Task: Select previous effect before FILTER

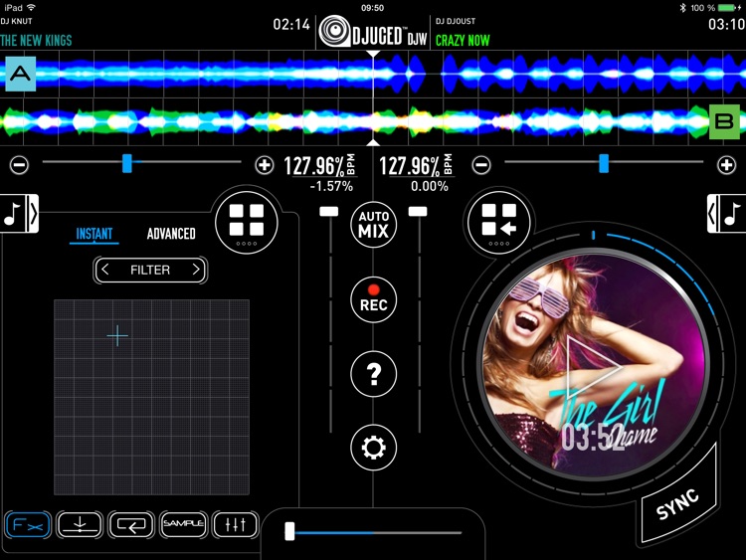Action: pos(105,270)
